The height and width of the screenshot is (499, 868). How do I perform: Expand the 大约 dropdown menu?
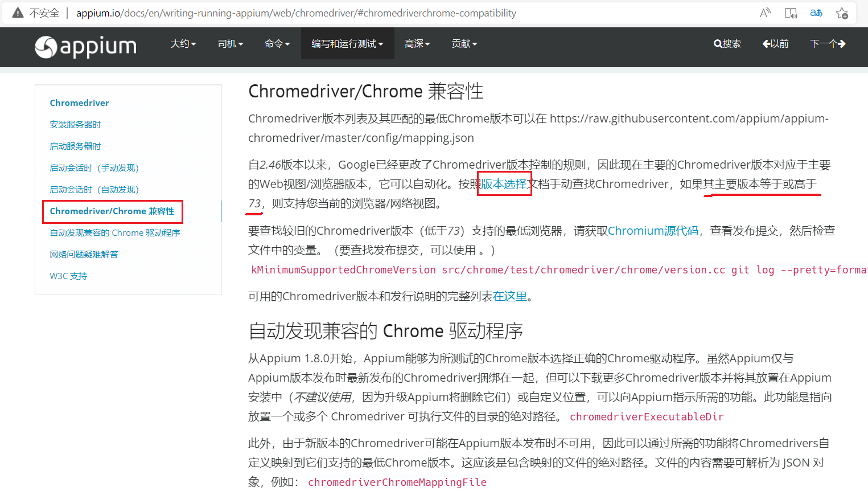[183, 44]
